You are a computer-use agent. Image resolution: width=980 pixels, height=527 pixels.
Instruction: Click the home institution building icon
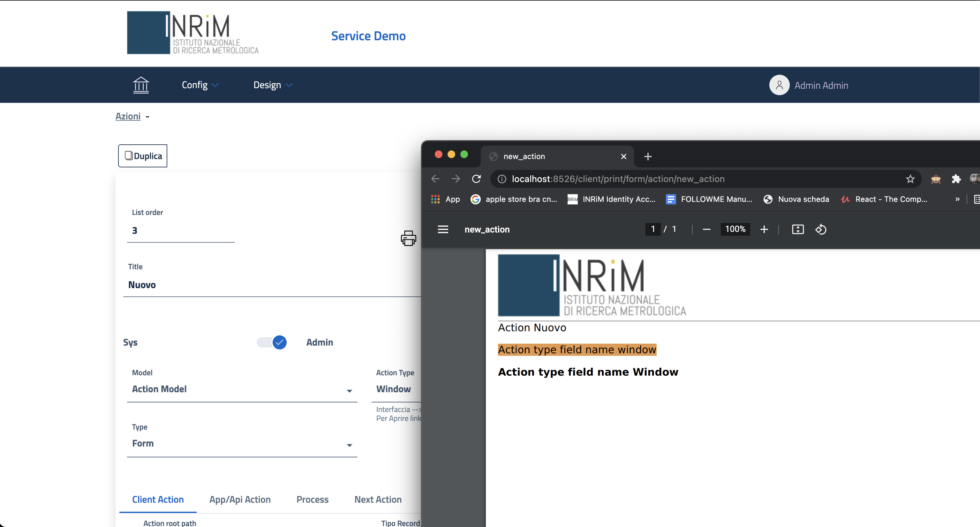(141, 85)
